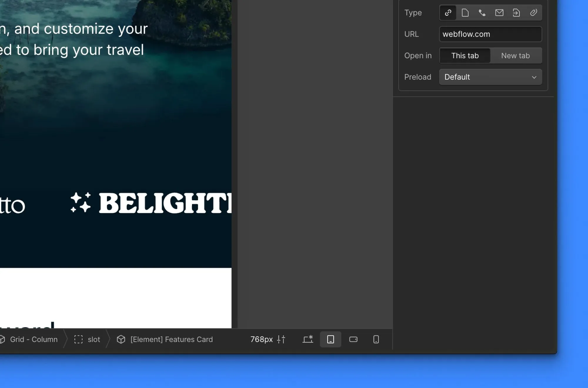The width and height of the screenshot is (588, 388).
Task: Toggle the tablet portrait viewport
Action: point(330,339)
